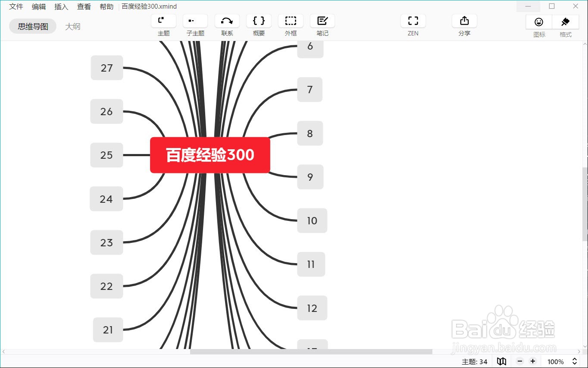Click the 主题: 34 topic count
Screen dimensions: 588x368
pyautogui.click(x=475, y=362)
